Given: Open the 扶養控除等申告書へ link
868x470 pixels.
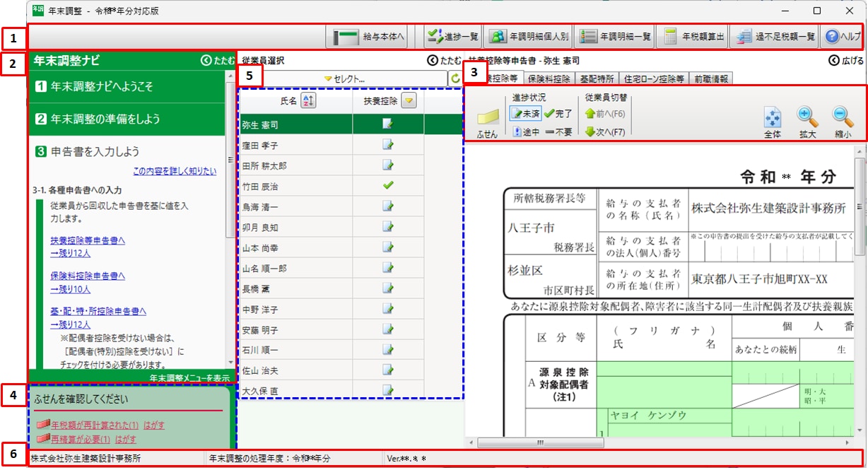Looking at the screenshot, I should [88, 241].
